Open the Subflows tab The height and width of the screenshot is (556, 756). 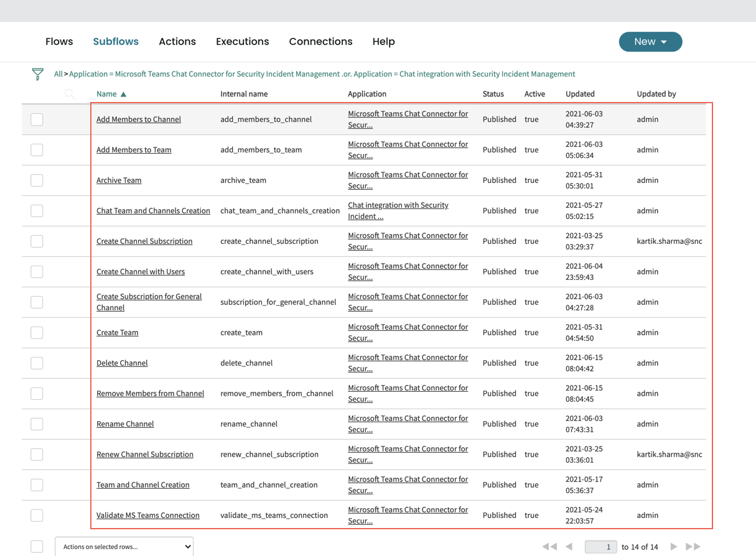tap(116, 42)
